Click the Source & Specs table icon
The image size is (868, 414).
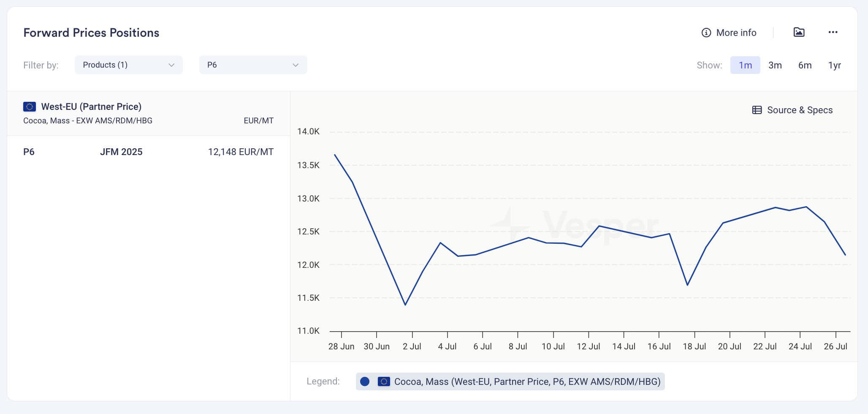pyautogui.click(x=757, y=110)
